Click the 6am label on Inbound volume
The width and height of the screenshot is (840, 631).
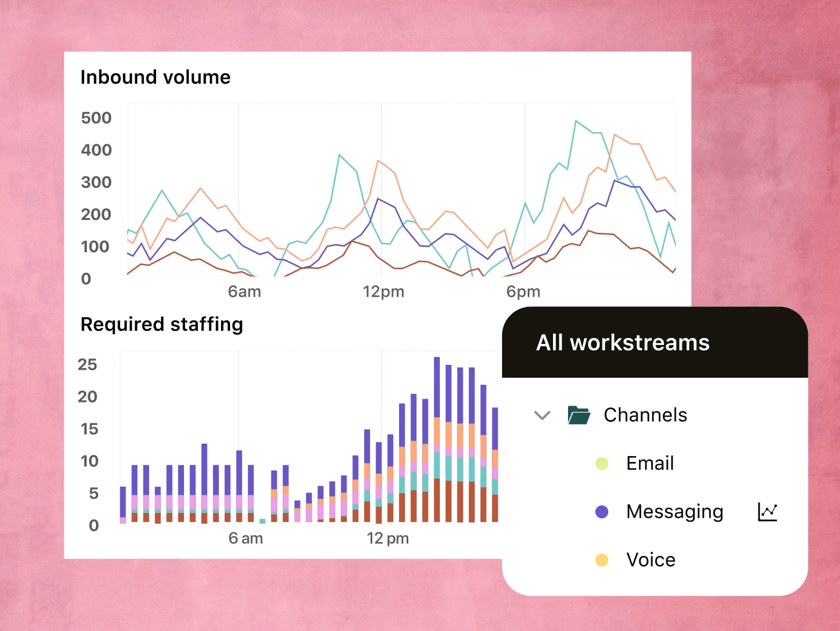[245, 291]
